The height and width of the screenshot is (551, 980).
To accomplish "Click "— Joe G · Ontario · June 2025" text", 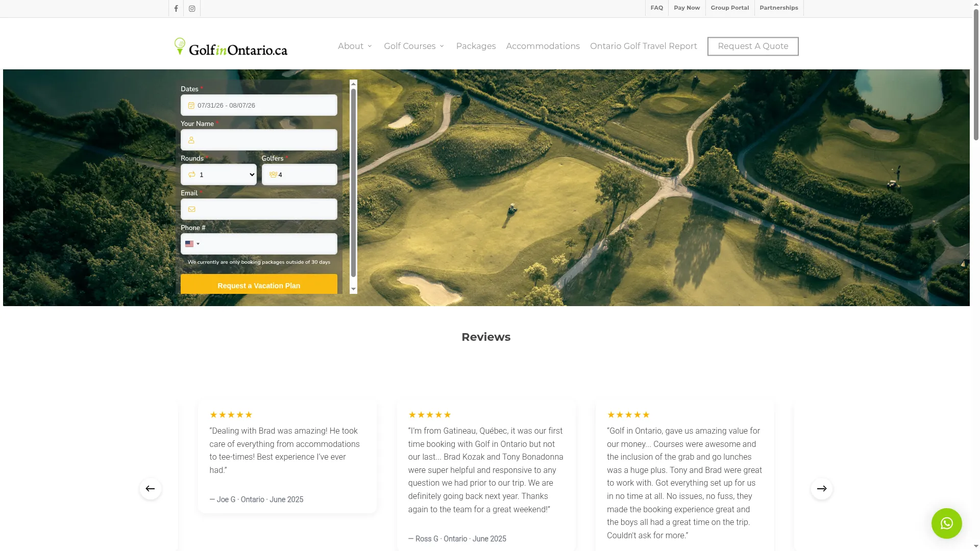I will 256,499.
